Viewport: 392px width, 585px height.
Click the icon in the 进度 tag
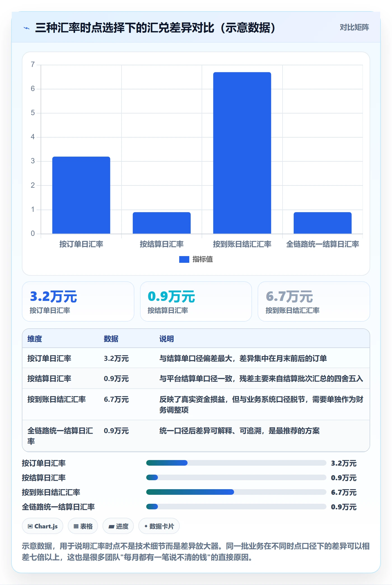coord(111,526)
